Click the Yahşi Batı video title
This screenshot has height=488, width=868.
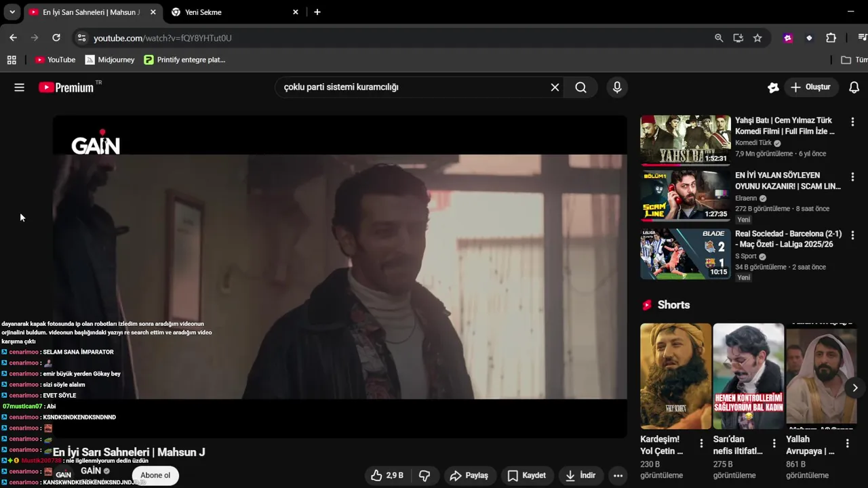[785, 125]
